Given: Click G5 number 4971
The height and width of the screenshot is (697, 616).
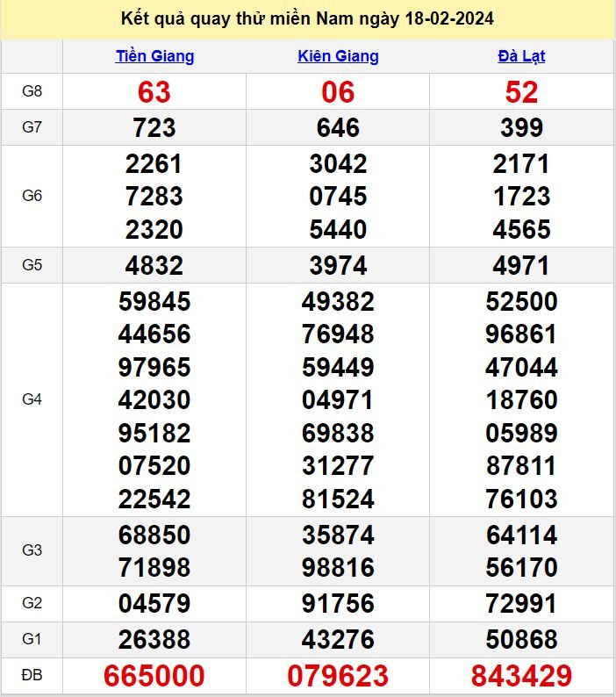Looking at the screenshot, I should point(521,266).
